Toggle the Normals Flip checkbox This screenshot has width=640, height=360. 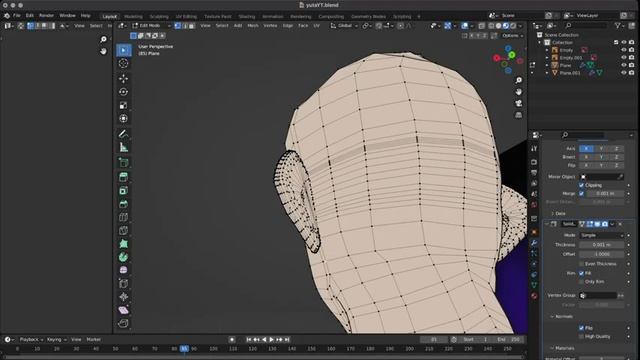[581, 328]
